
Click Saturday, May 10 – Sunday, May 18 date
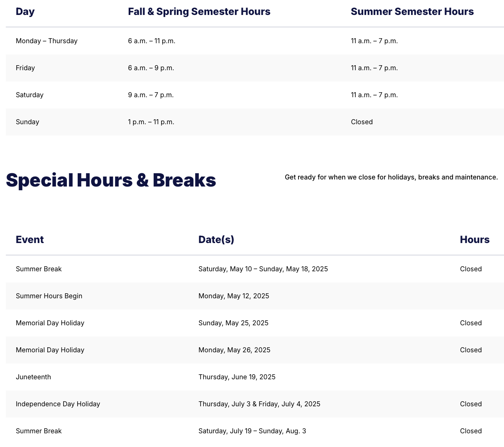coord(263,269)
